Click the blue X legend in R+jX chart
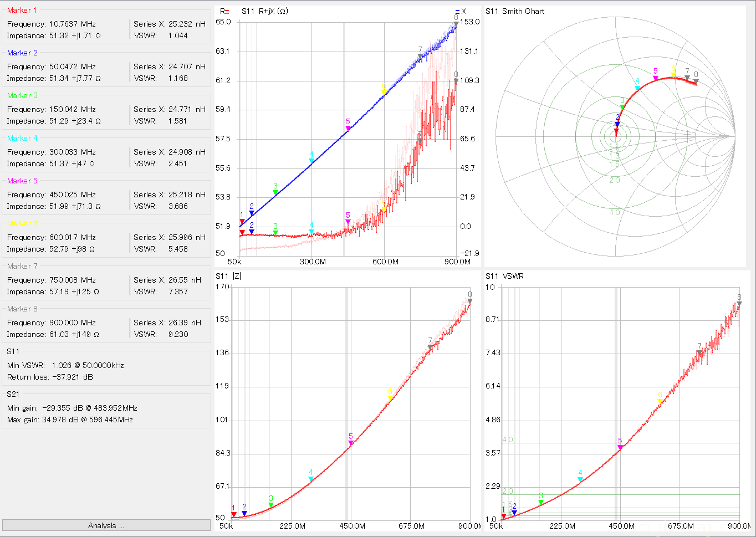This screenshot has height=537, width=756. (461, 11)
